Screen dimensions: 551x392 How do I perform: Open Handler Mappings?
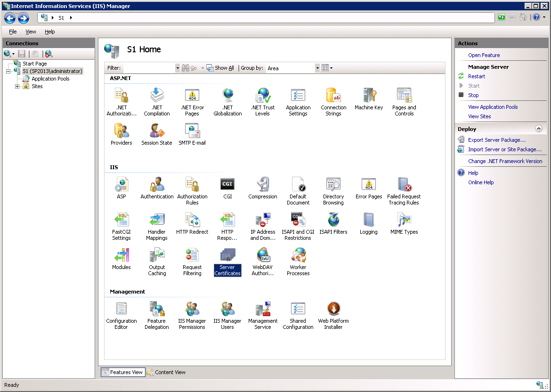156,222
